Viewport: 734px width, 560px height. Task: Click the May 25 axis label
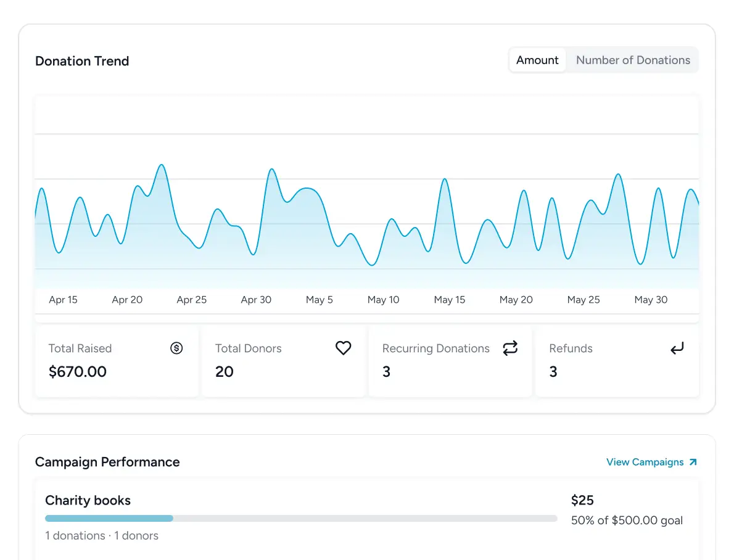[x=583, y=300]
